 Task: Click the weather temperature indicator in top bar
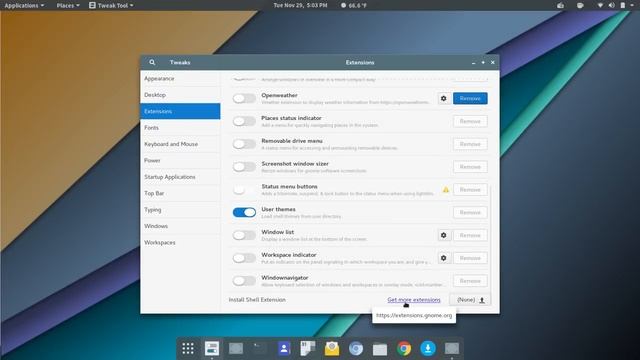click(x=354, y=5)
